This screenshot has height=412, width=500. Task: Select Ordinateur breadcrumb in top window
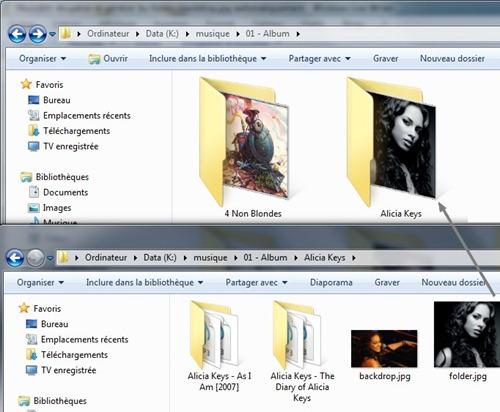(x=108, y=34)
